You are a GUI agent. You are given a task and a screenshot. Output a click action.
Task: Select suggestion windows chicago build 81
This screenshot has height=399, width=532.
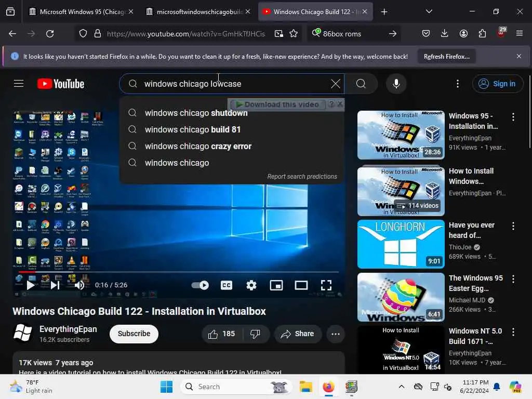tap(232, 129)
